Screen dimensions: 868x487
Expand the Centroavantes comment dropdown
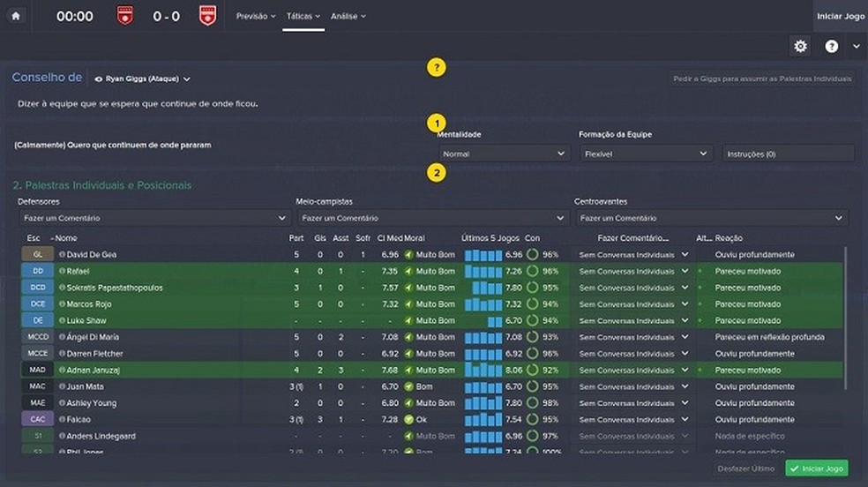pyautogui.click(x=710, y=218)
